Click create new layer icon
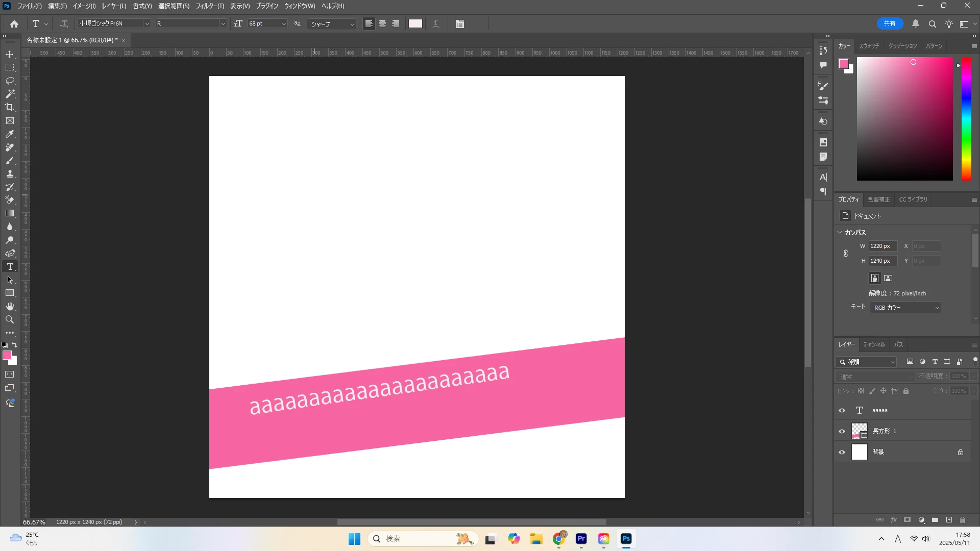The image size is (980, 551). coord(949,520)
